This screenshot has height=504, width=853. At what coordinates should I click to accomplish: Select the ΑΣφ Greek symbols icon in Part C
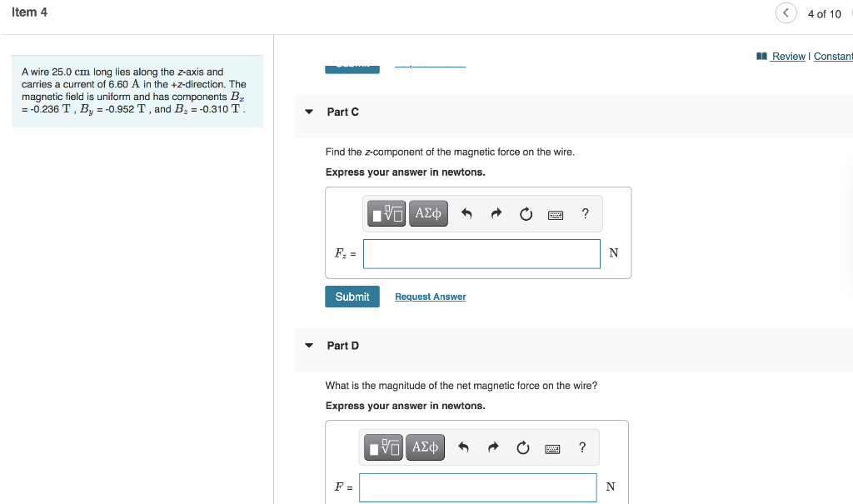coord(427,213)
